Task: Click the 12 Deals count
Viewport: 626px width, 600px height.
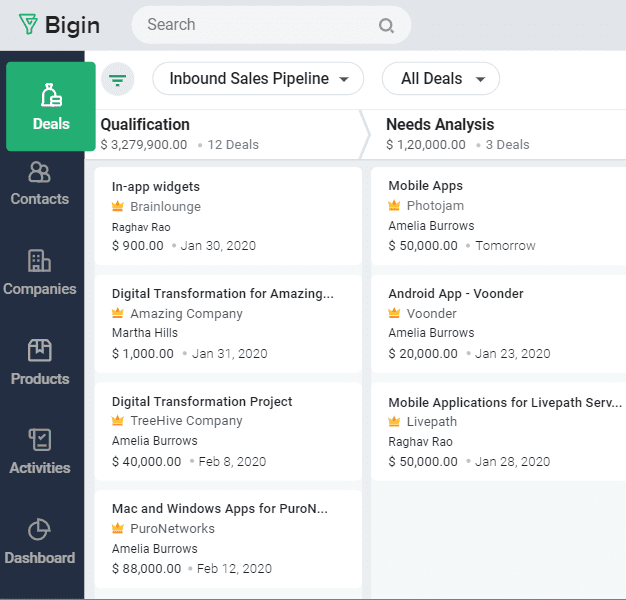Action: (233, 145)
